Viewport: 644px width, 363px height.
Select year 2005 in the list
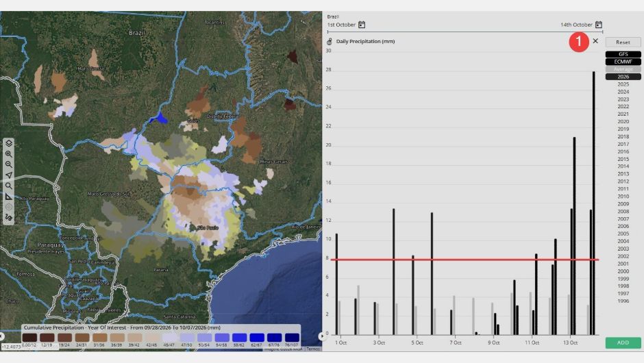623,234
